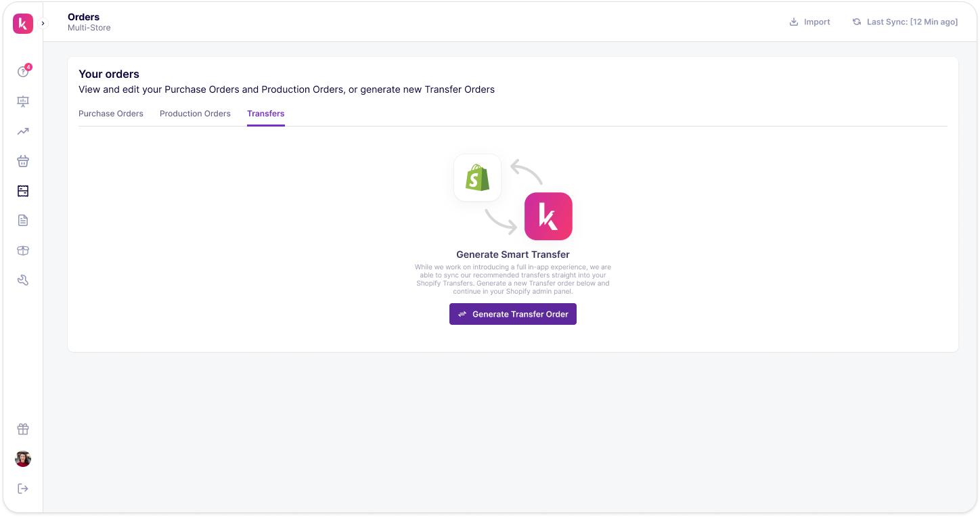
Task: Open the trending analytics sidebar icon
Action: (23, 131)
